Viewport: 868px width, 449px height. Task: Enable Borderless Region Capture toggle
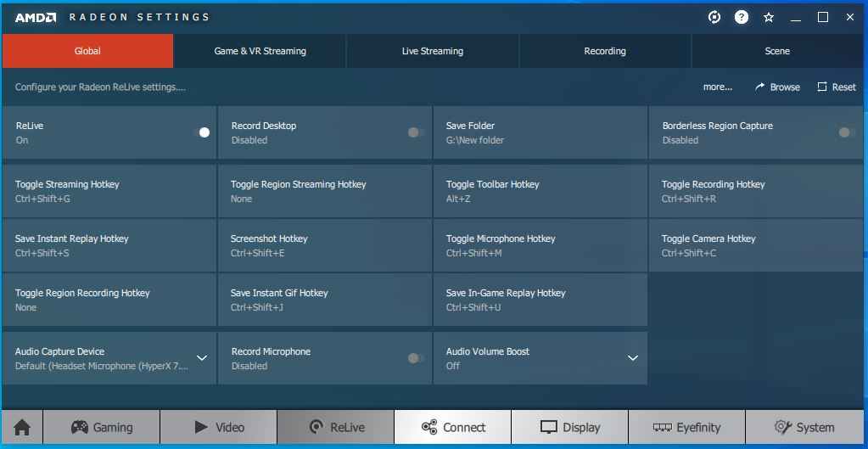[847, 132]
